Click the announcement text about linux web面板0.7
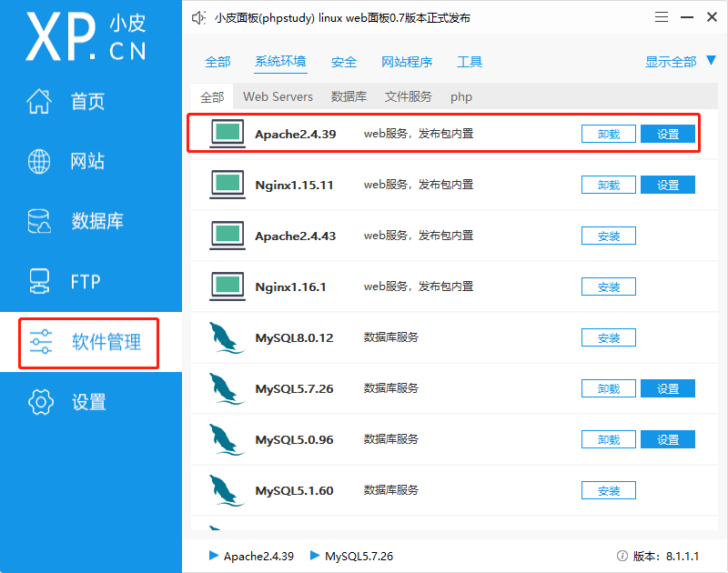The image size is (728, 573). pos(342,18)
